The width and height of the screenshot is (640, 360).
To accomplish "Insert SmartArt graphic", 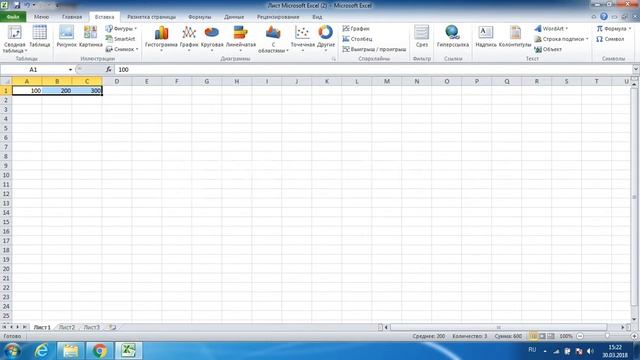I will [120, 39].
